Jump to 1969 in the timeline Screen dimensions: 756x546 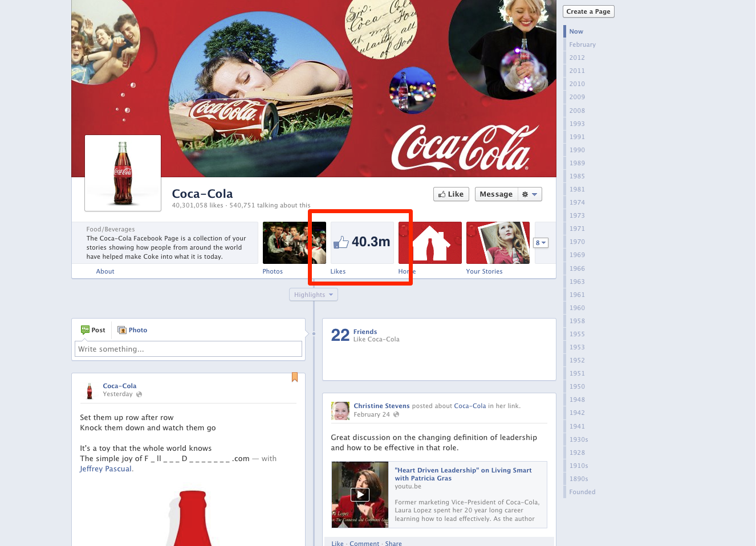(577, 255)
